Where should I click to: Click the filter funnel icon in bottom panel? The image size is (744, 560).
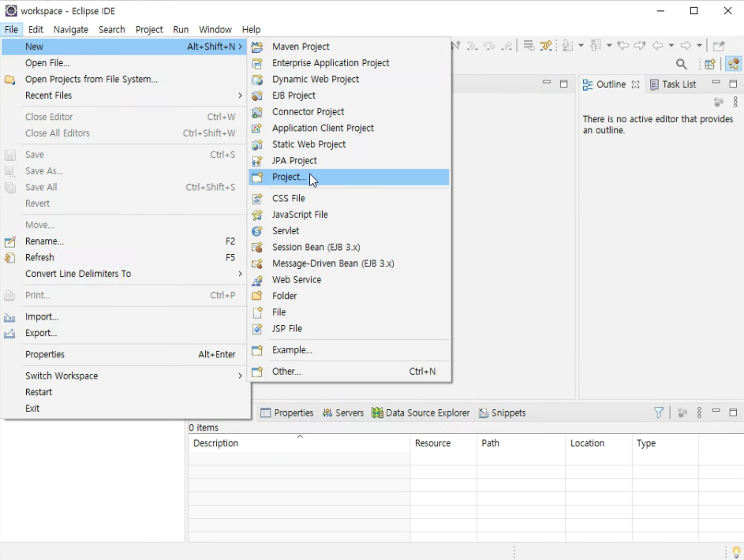(x=659, y=413)
